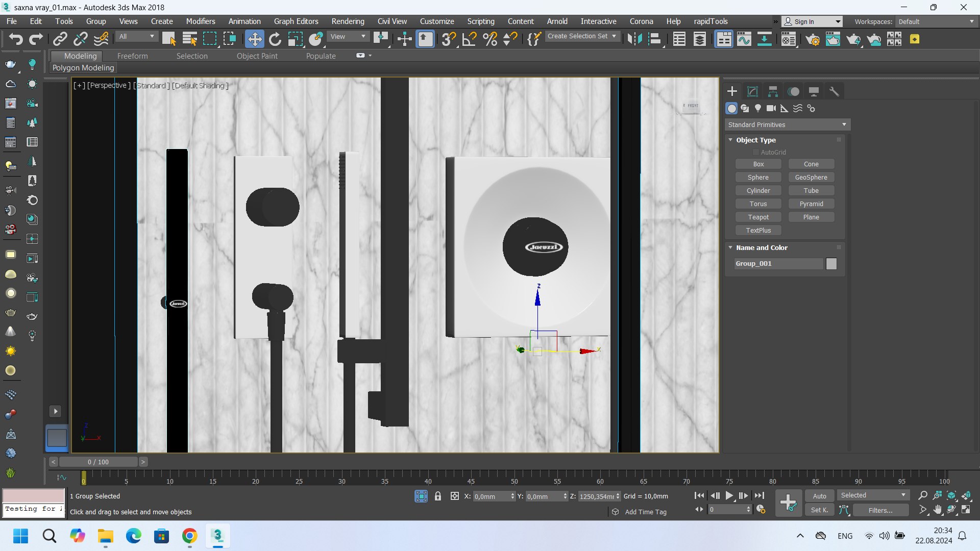
Task: Switch to the Freeform ribbon tab
Action: click(132, 56)
